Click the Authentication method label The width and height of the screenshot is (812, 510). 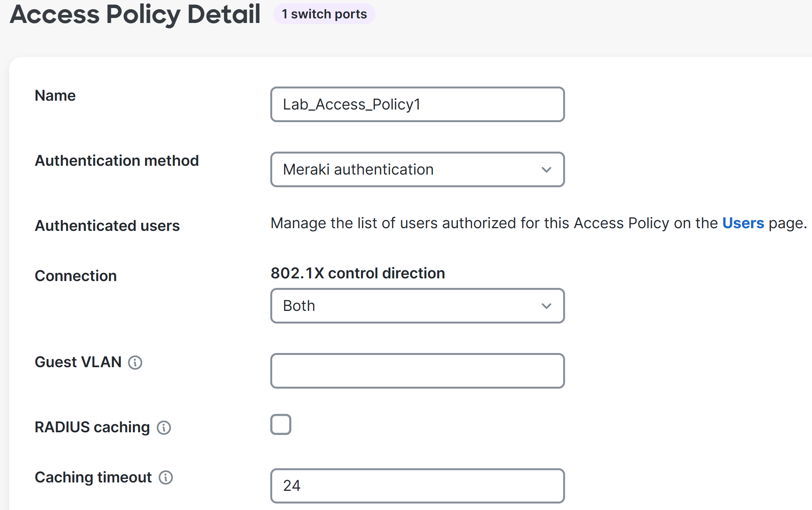[117, 161]
